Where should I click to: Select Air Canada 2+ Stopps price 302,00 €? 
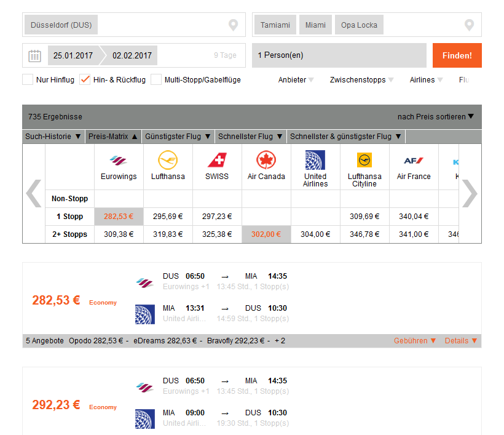(266, 234)
